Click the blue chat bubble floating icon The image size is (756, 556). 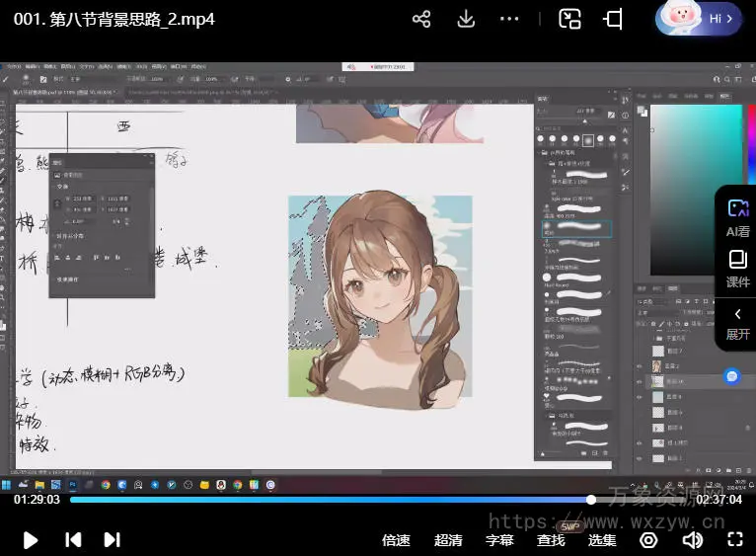click(x=731, y=376)
